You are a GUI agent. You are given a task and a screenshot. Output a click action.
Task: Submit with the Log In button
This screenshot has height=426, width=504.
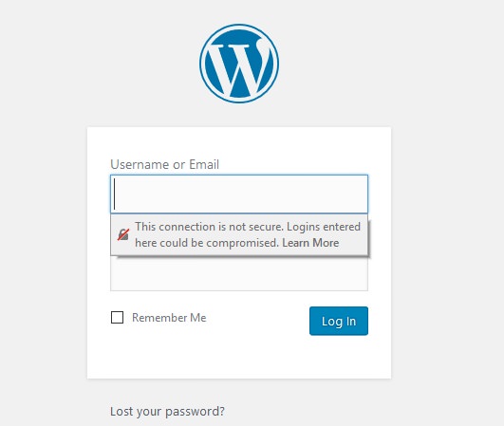(339, 321)
